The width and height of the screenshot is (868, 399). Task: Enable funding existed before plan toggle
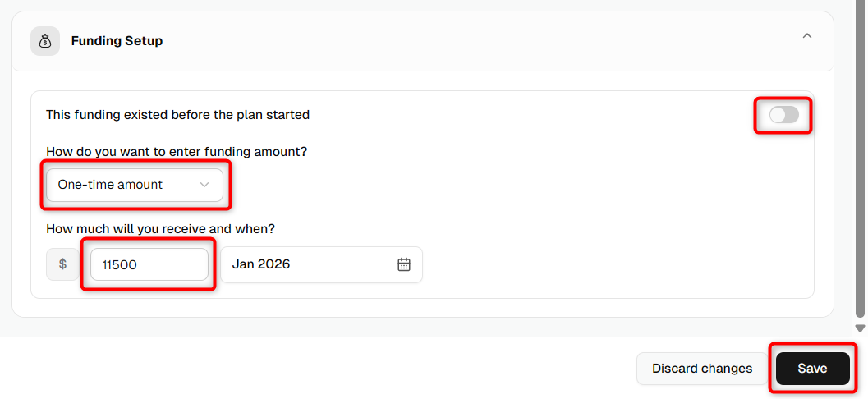coord(784,115)
